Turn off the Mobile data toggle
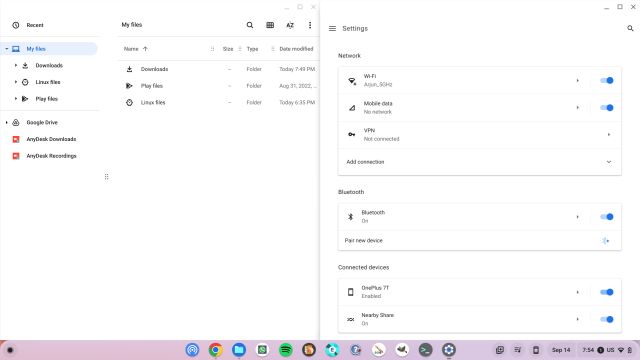 [607, 108]
